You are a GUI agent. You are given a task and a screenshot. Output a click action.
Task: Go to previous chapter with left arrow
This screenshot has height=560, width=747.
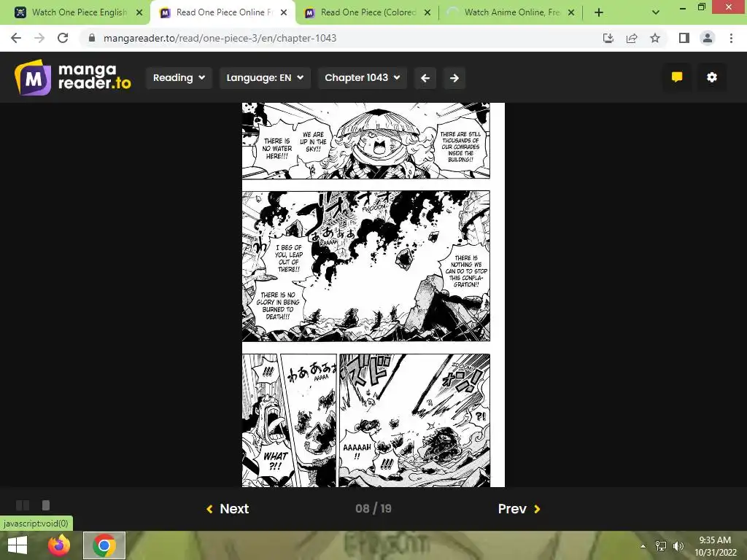pyautogui.click(x=425, y=77)
